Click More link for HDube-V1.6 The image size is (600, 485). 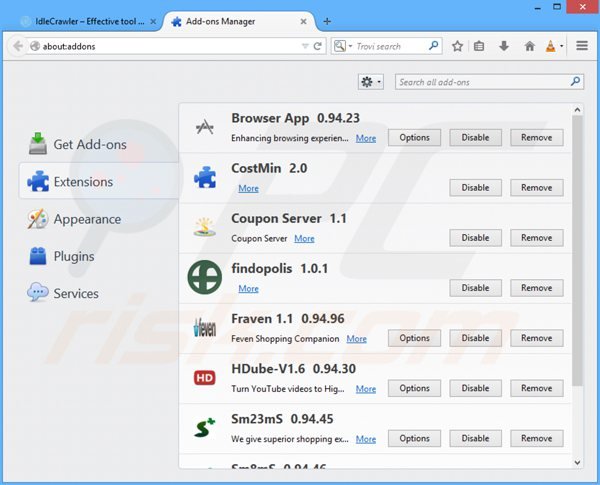click(x=366, y=389)
